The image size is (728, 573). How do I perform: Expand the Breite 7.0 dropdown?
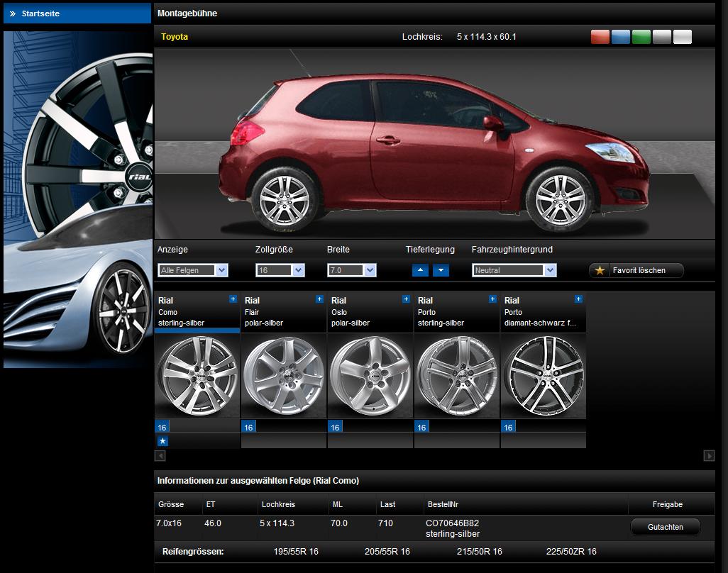(x=352, y=270)
